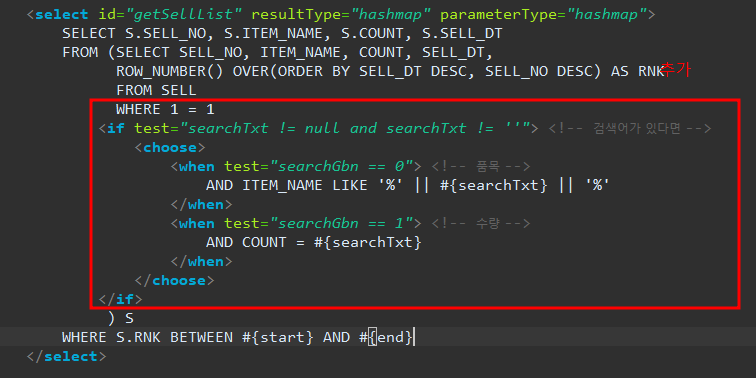756x378 pixels.
Task: Click the ITEM_NAME LIKE condition line
Action: coord(408,186)
